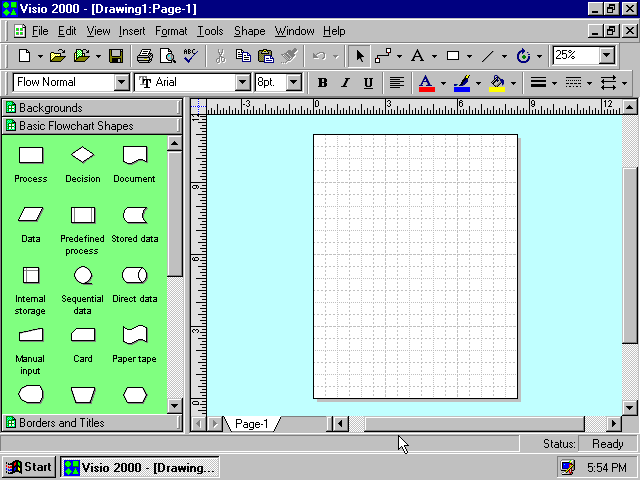
Task: Open the 8pt. font size dropdown
Action: click(x=293, y=82)
